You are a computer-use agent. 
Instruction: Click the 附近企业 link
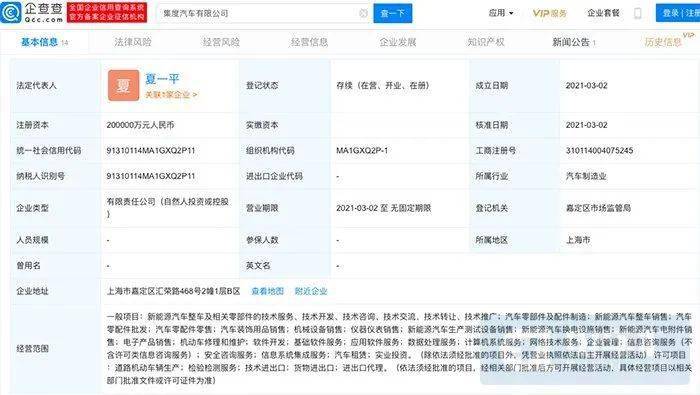point(311,291)
